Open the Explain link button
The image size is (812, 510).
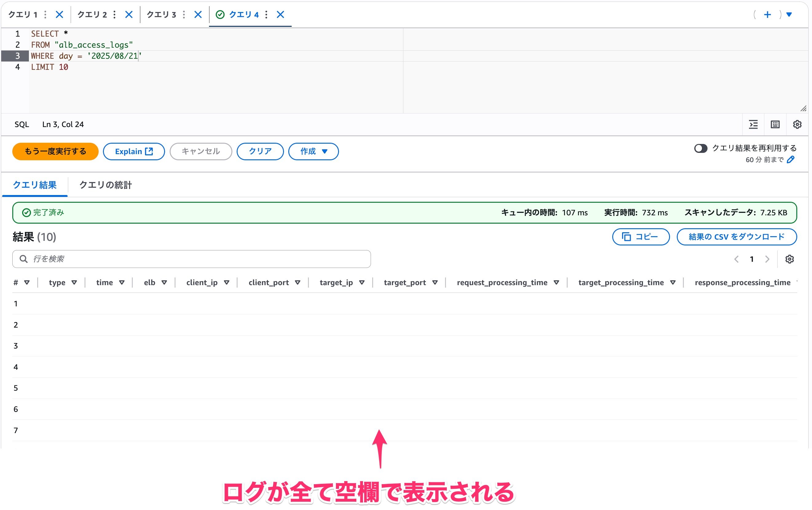[x=134, y=151]
